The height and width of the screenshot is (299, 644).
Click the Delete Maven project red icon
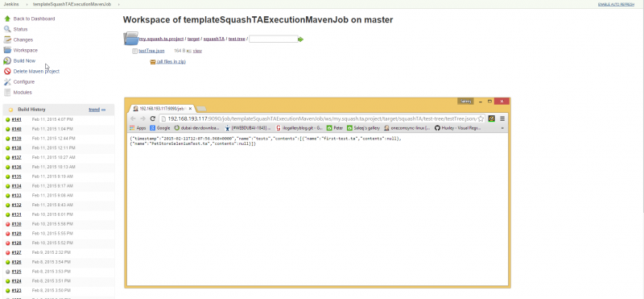pyautogui.click(x=7, y=71)
